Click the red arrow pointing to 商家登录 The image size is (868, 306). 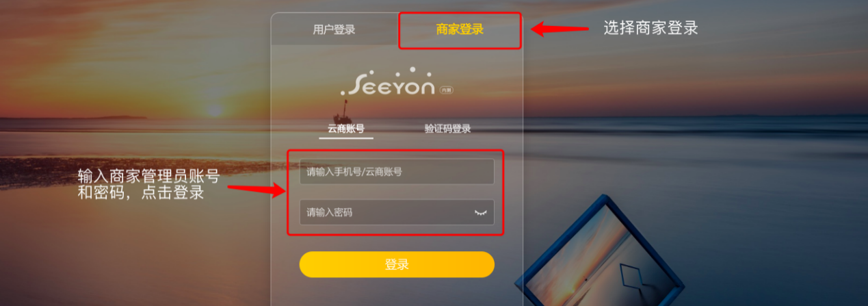point(560,29)
